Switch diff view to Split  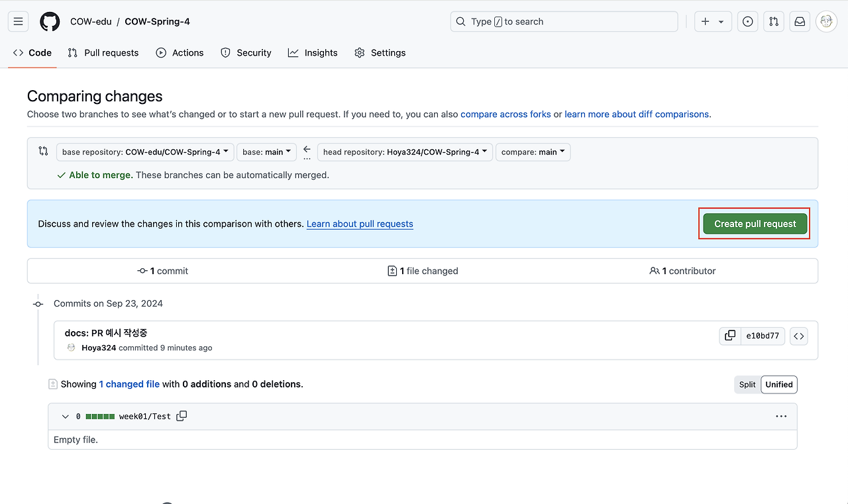click(x=747, y=384)
